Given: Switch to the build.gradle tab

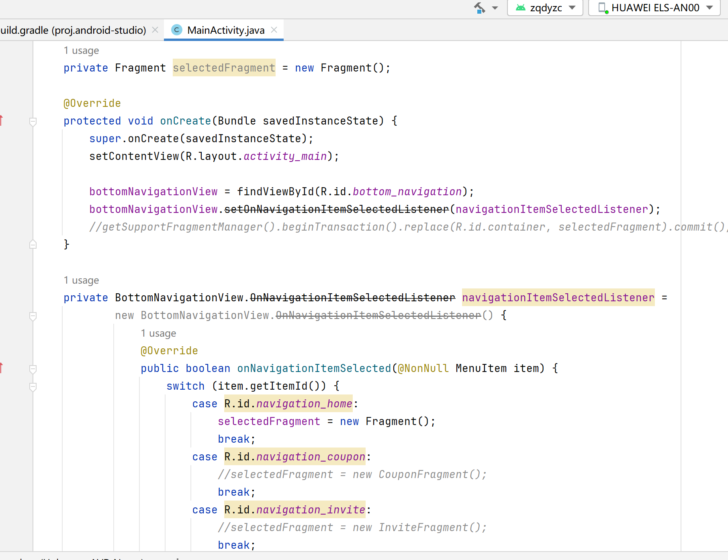Looking at the screenshot, I should point(73,30).
